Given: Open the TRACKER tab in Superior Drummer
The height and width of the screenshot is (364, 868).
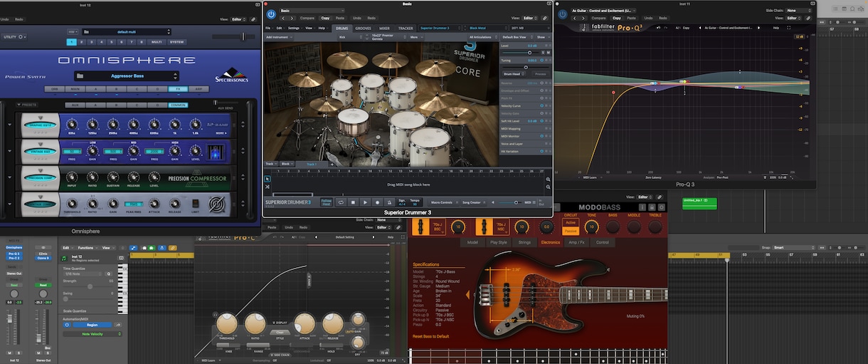Looking at the screenshot, I should 406,28.
